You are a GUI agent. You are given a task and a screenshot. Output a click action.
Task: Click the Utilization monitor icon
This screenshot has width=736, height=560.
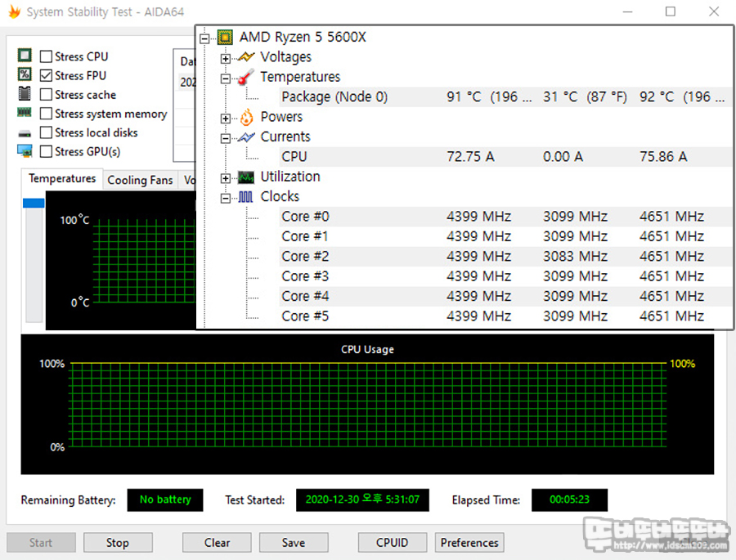pyautogui.click(x=246, y=177)
